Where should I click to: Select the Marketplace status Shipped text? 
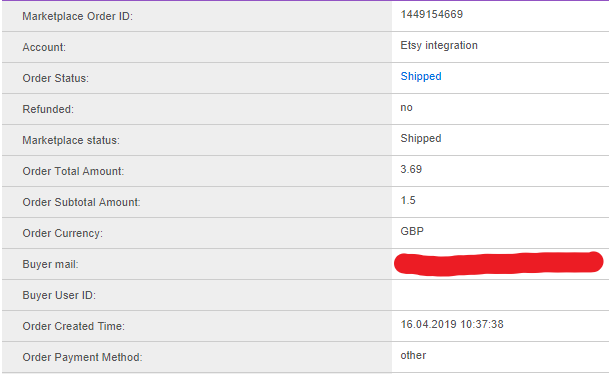point(421,139)
